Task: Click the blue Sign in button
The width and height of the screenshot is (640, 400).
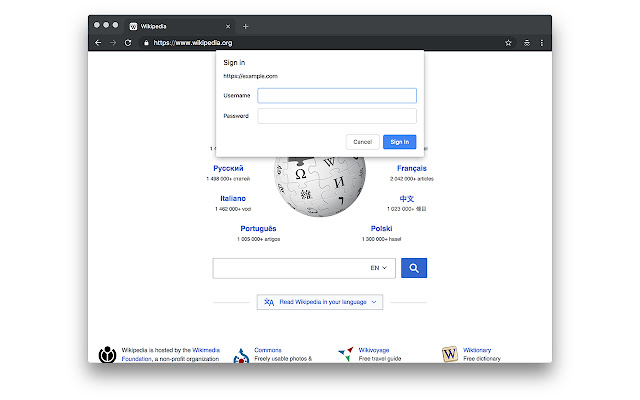Action: point(400,142)
